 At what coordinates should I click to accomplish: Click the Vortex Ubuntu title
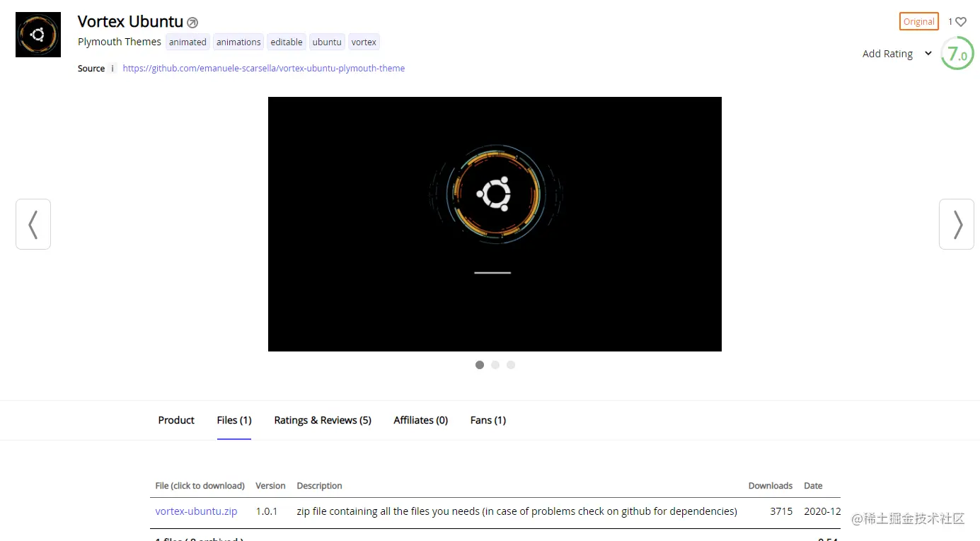pos(130,22)
